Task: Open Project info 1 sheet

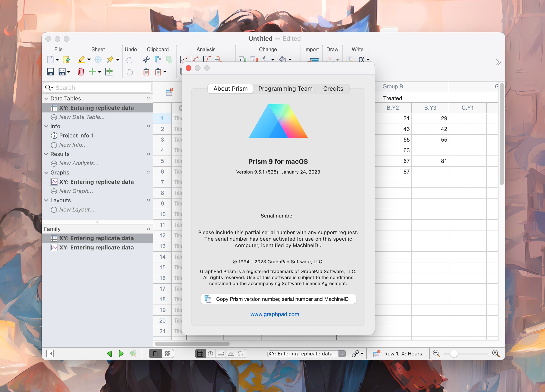Action: point(76,135)
